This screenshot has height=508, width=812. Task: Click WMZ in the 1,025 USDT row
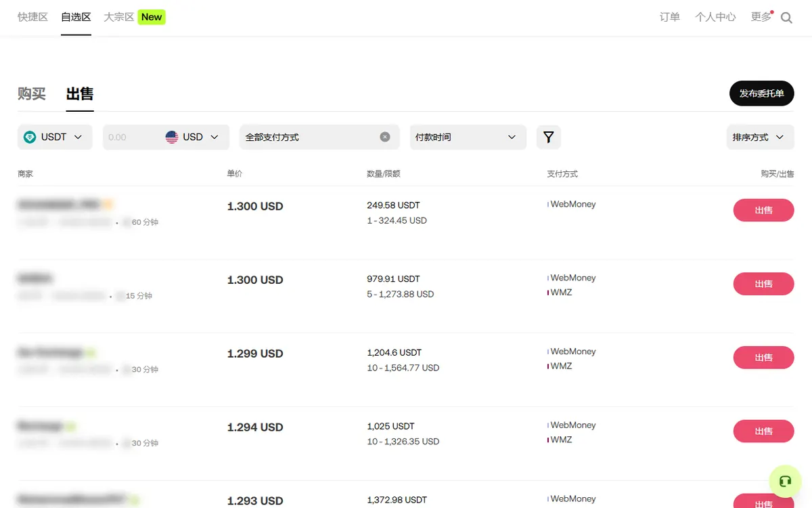point(561,440)
